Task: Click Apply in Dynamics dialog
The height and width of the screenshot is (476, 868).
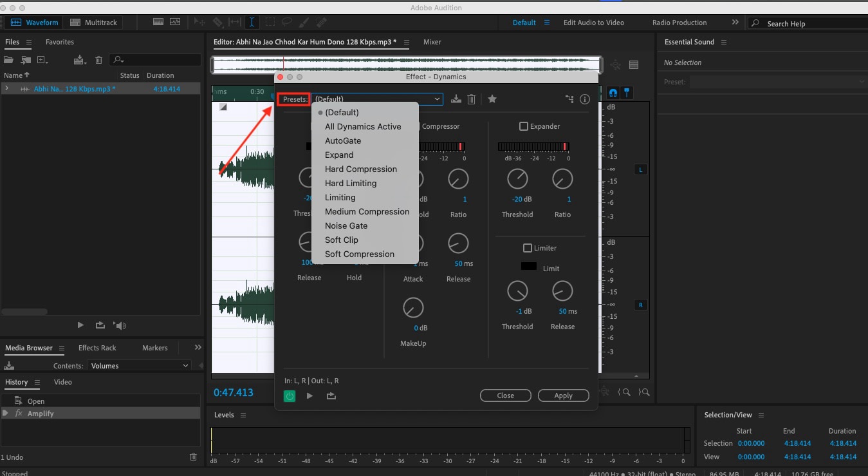Action: 563,395
